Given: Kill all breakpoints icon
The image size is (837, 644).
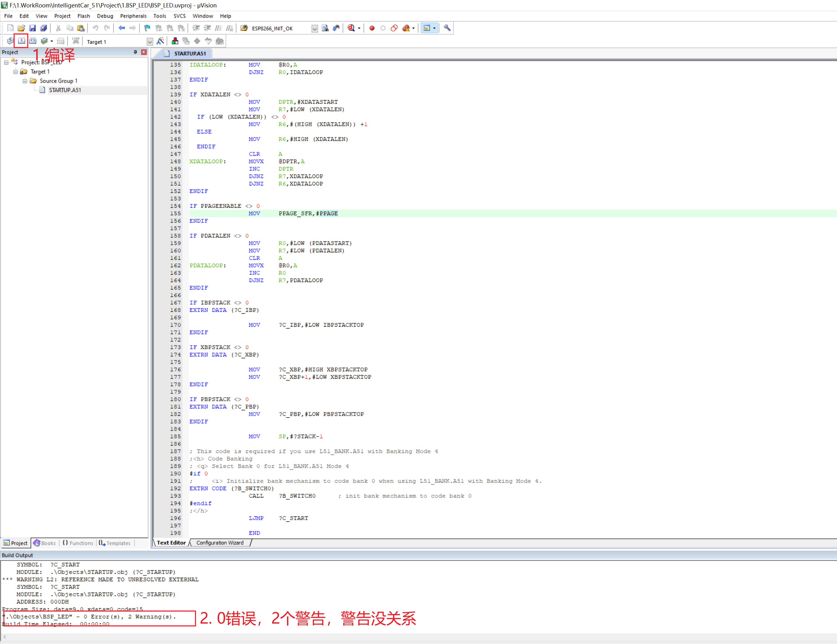Looking at the screenshot, I should (406, 28).
